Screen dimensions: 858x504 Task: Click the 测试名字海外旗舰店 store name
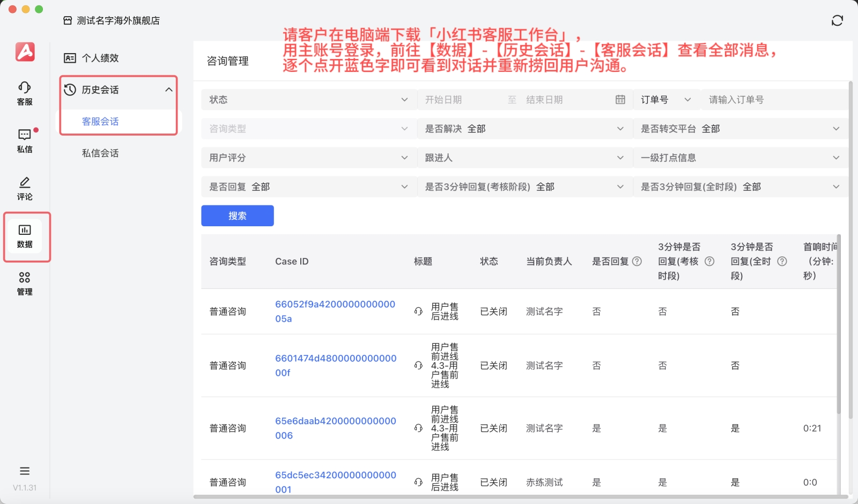pos(119,20)
